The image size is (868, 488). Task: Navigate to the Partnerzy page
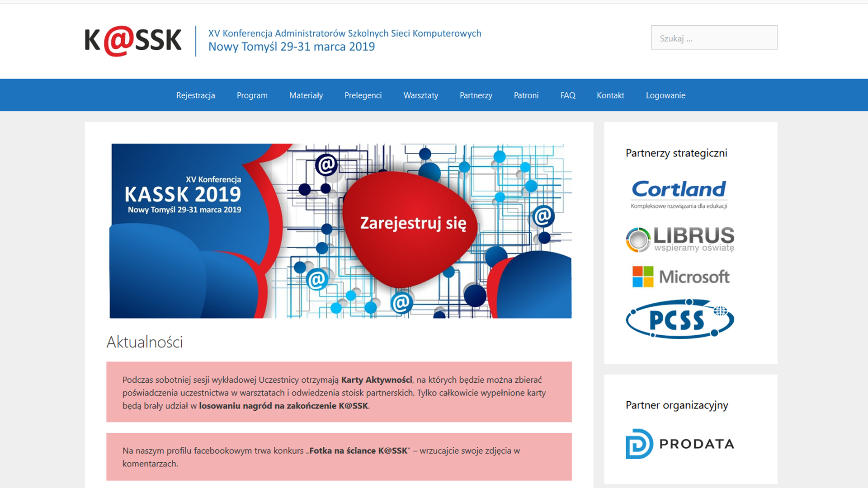476,95
